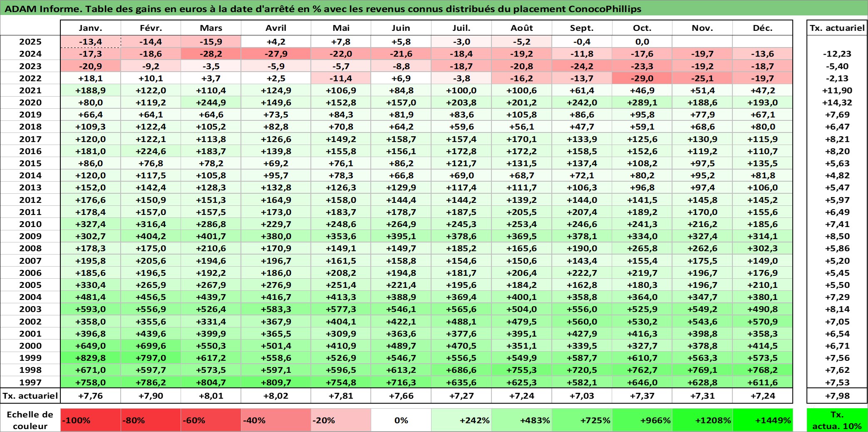Screen dimensions: 868x432
Task: Click the +1449% bright green swatch
Action: point(763,420)
